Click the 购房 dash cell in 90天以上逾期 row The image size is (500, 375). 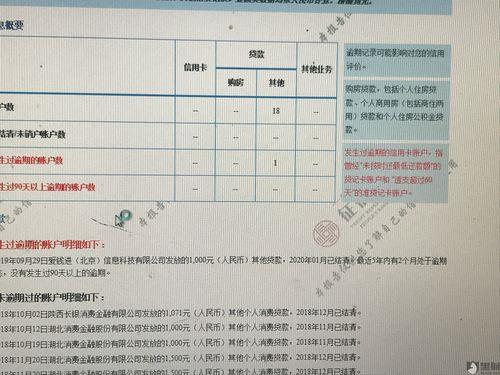235,189
